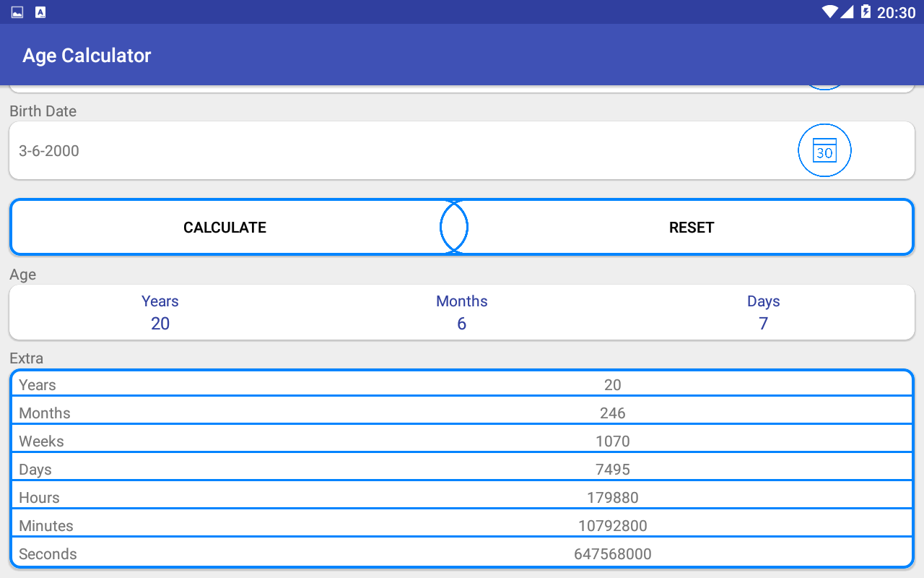
Task: Click the Days heading in Age card
Action: (x=764, y=301)
